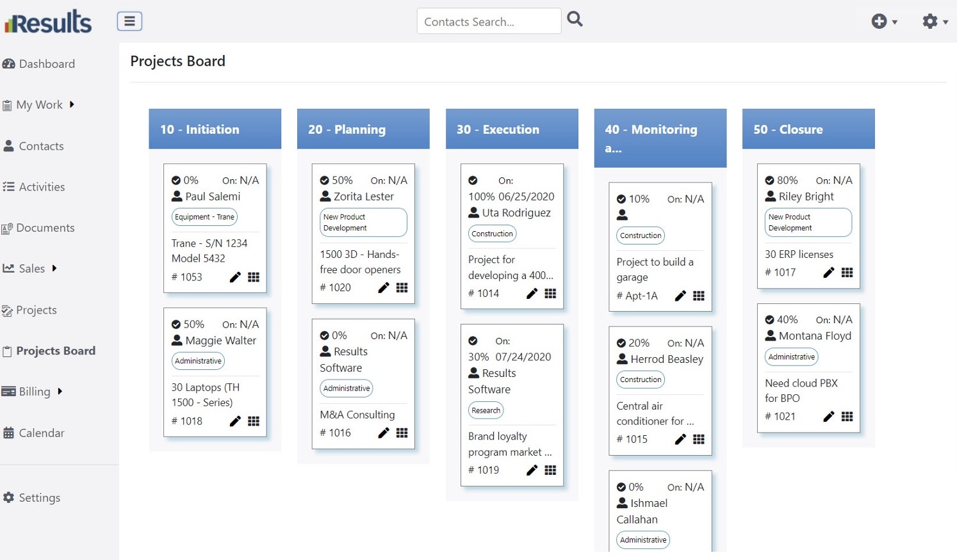Screen dimensions: 957x560
Task: Click the Contacts Search input field
Action: point(489,22)
